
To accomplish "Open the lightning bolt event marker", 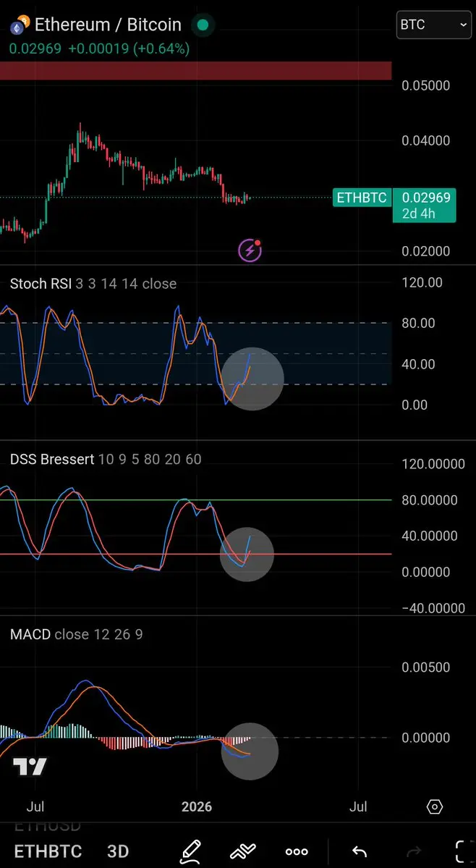I will pyautogui.click(x=250, y=250).
